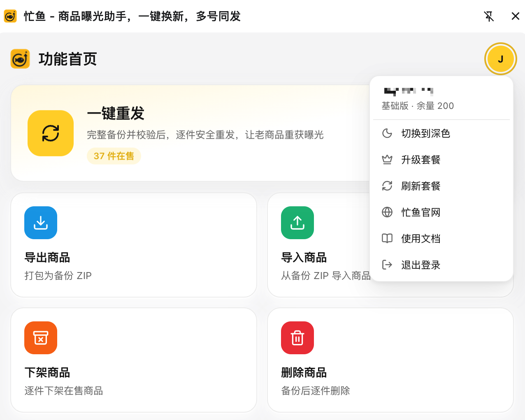Open the user avatar J menu
This screenshot has width=525, height=420.
point(500,59)
